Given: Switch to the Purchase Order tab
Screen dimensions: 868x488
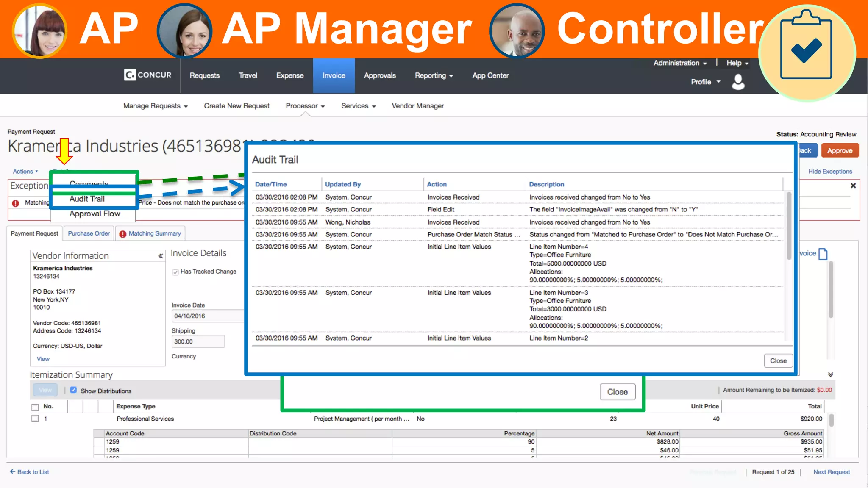Looking at the screenshot, I should [x=89, y=233].
